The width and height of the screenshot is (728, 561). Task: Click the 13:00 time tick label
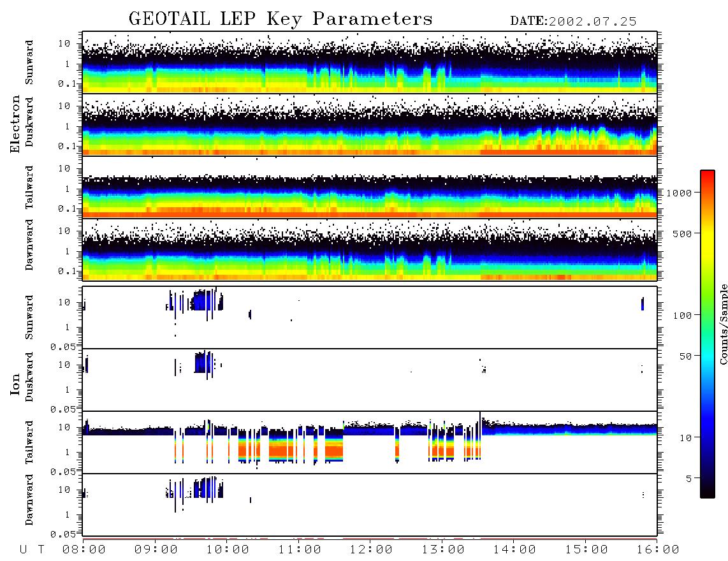pyautogui.click(x=443, y=550)
